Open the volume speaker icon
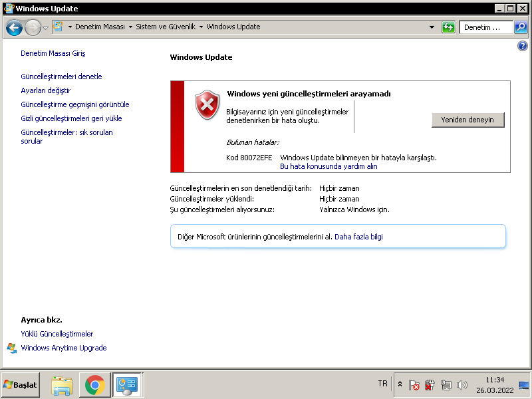This screenshot has width=532, height=399. 462,385
